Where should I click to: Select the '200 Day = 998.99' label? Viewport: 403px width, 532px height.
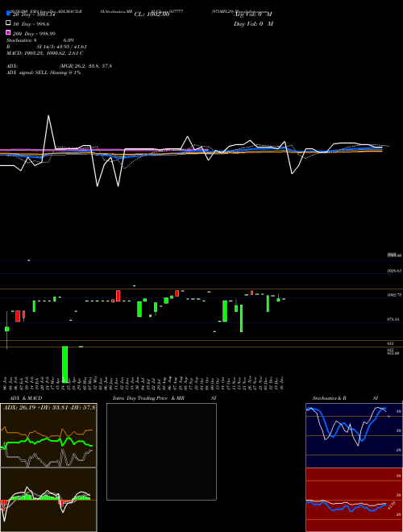[x=34, y=34]
